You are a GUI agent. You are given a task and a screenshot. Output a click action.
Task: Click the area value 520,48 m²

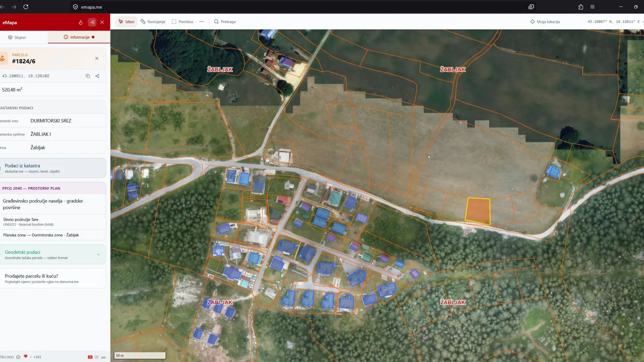point(12,90)
